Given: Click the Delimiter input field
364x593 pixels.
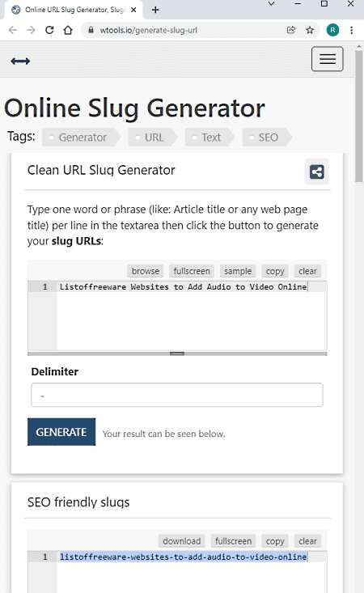Looking at the screenshot, I should click(x=177, y=396).
